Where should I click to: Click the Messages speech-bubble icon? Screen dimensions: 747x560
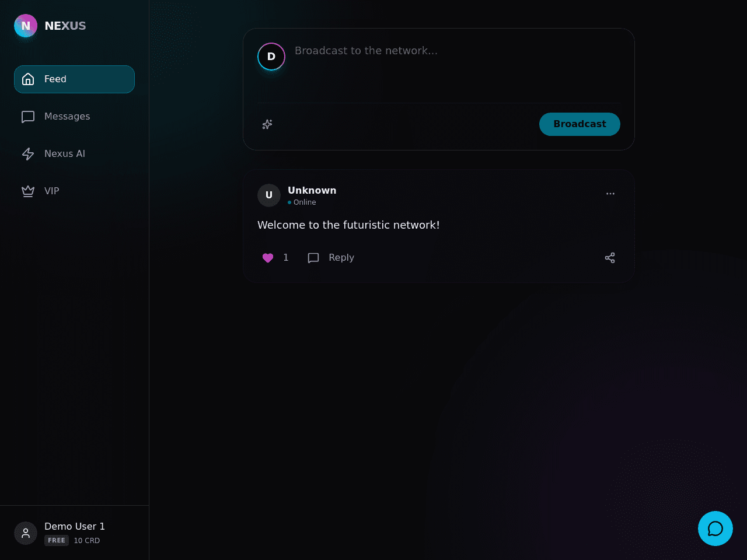28,117
